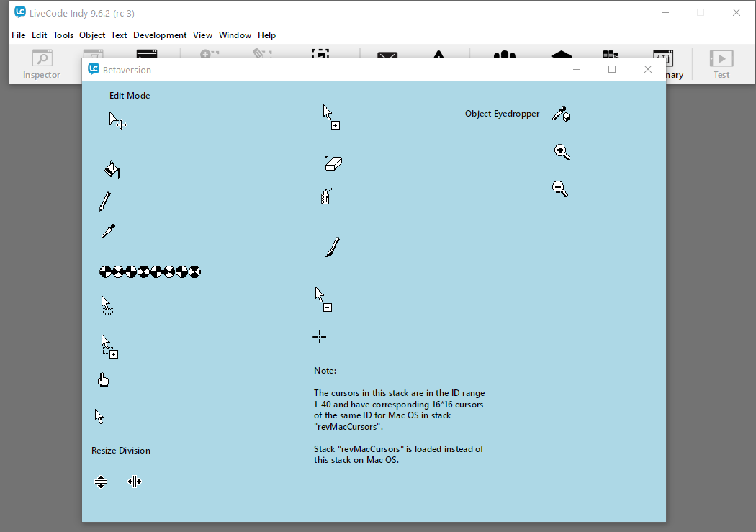
Task: Click the Betaversion window title bar icon
Action: 94,69
